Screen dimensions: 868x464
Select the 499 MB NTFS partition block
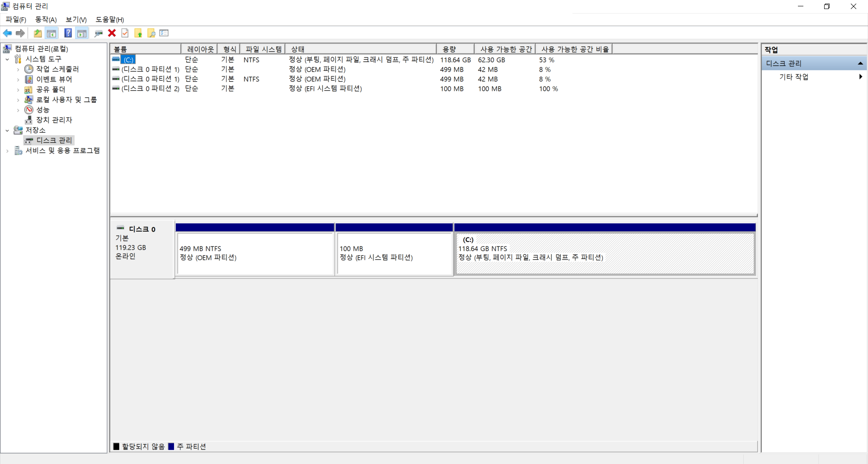(x=255, y=253)
